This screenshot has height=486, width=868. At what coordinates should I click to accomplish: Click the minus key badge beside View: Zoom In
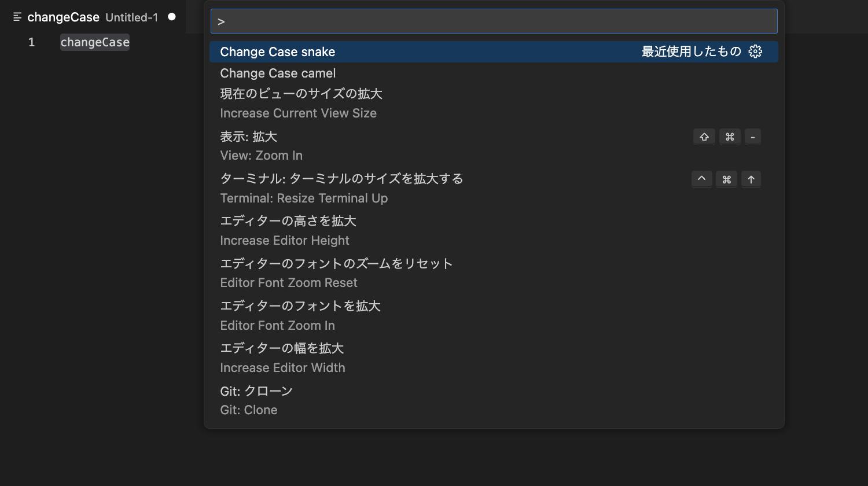pos(753,137)
